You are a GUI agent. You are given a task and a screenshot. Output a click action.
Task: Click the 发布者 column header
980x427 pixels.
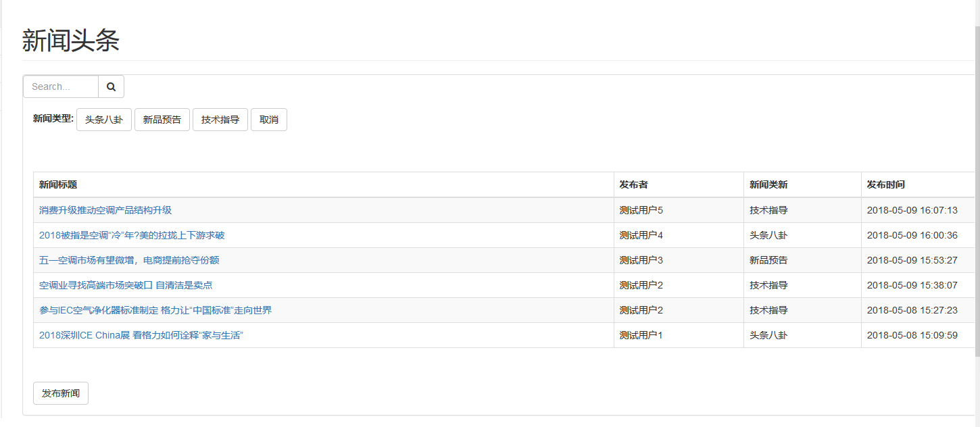coord(633,184)
